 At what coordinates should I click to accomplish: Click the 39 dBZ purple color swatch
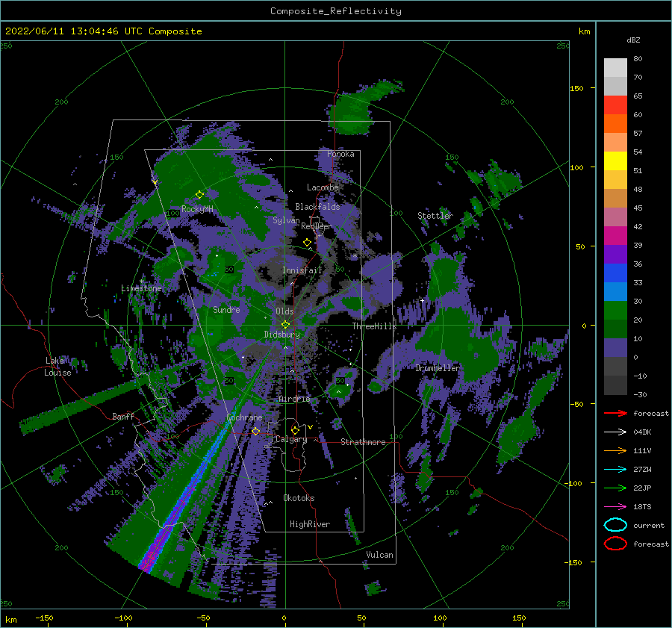pyautogui.click(x=615, y=254)
